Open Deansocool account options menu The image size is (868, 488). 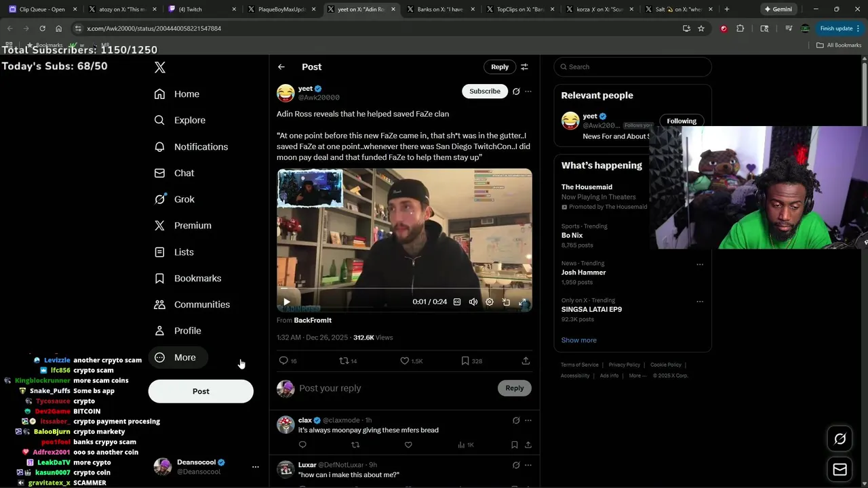tap(256, 467)
